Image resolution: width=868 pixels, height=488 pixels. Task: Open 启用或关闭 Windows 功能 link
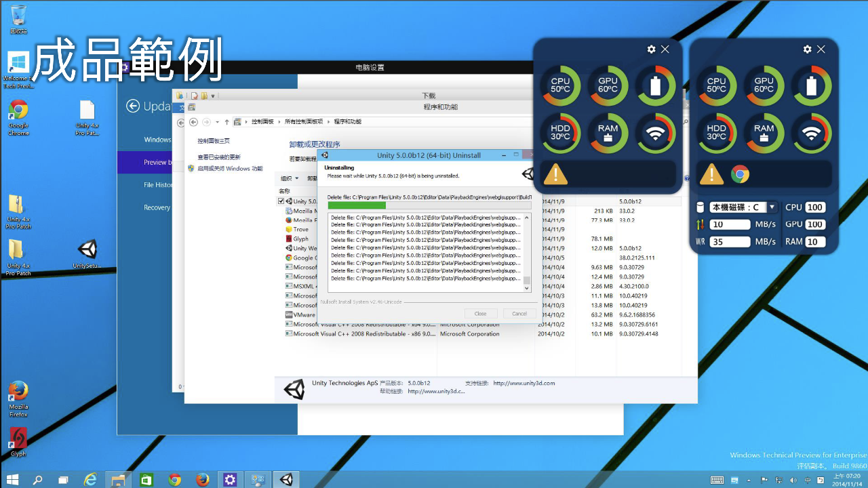(x=230, y=168)
